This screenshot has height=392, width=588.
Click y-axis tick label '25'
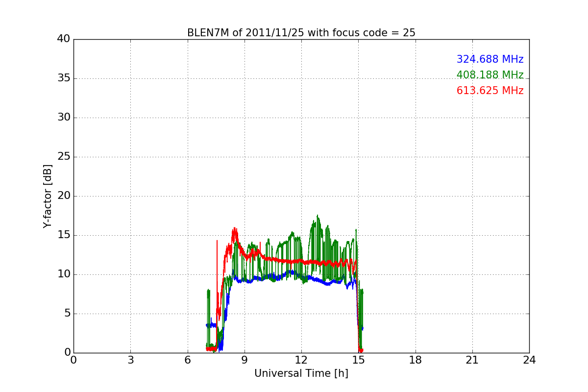(64, 157)
